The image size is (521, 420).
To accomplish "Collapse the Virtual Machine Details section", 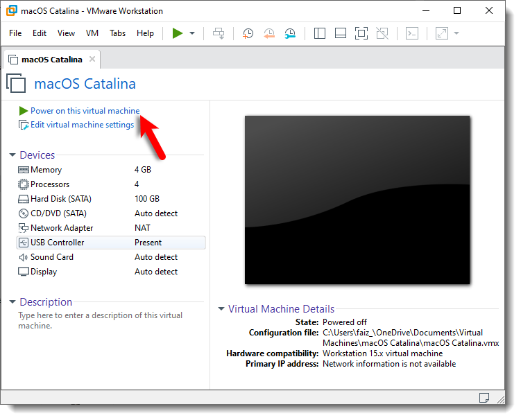I will coord(221,308).
